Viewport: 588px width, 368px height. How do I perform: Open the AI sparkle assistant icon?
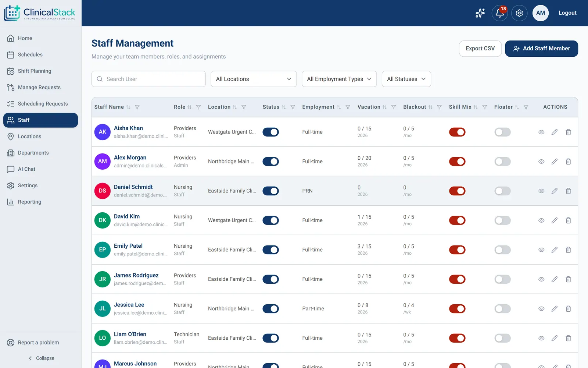click(480, 13)
